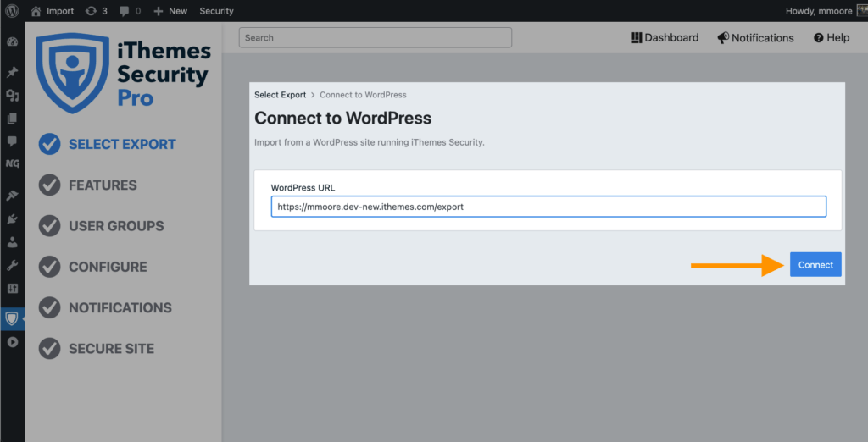Open Appearance brush icon in sidebar
Viewport: 868px width, 442px height.
[x=12, y=196]
